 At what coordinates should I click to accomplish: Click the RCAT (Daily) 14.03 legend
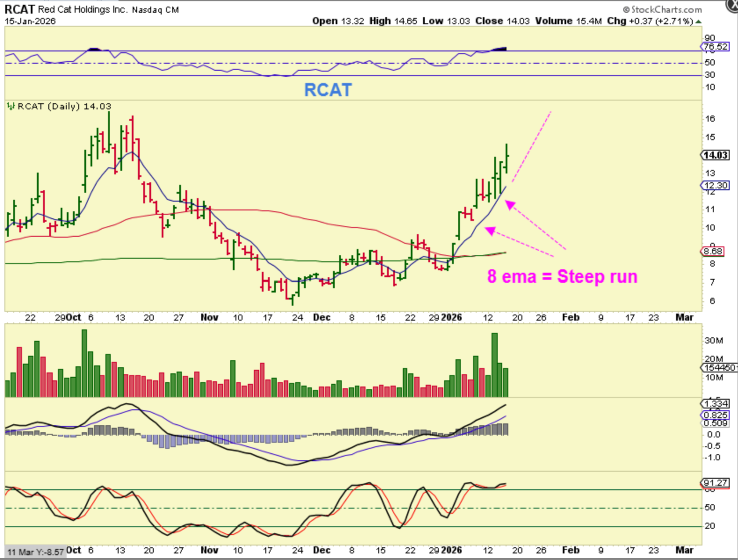pyautogui.click(x=65, y=106)
